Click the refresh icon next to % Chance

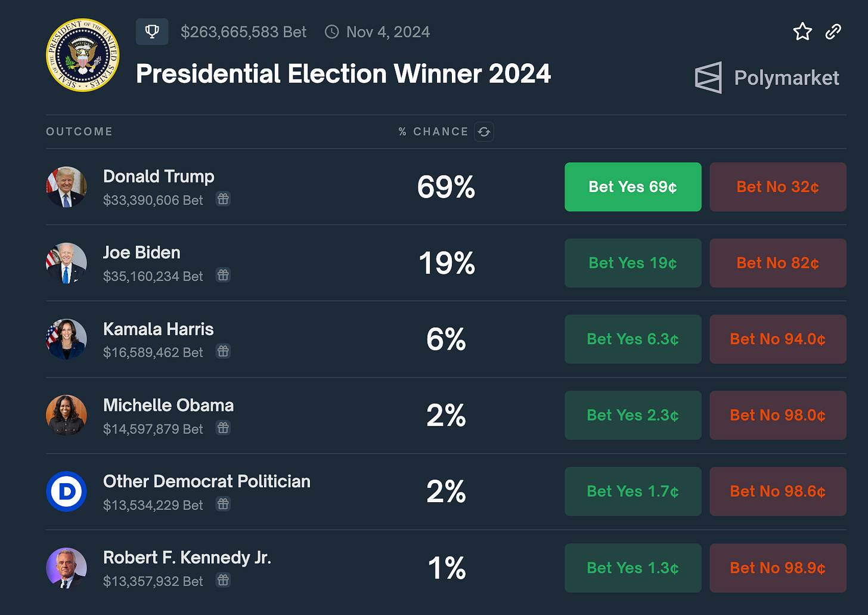click(x=484, y=132)
